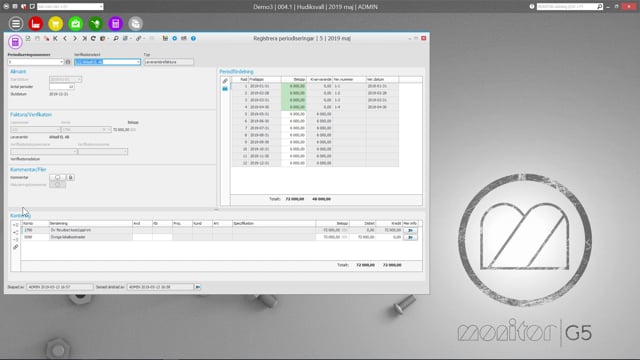Screen dimensions: 640x360
Task: Open the Startdatum date dropdown
Action: coord(79,79)
